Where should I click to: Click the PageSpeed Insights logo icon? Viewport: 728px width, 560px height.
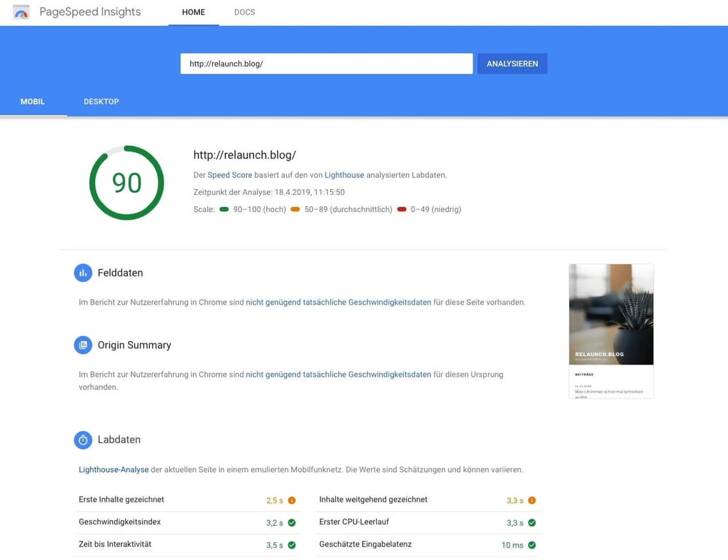21,11
